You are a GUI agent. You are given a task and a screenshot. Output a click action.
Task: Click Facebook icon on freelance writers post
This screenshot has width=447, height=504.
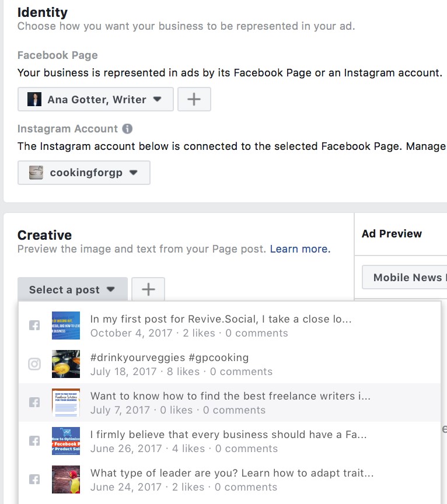tap(34, 402)
